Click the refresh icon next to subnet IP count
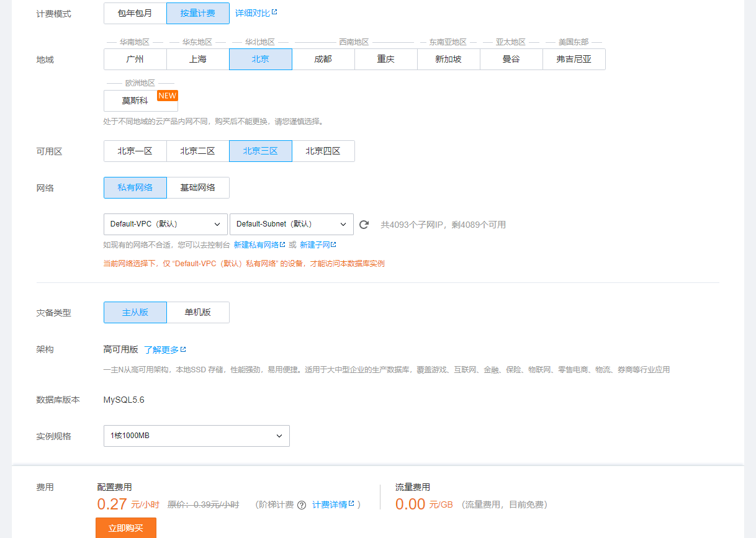The width and height of the screenshot is (756, 538). (364, 224)
